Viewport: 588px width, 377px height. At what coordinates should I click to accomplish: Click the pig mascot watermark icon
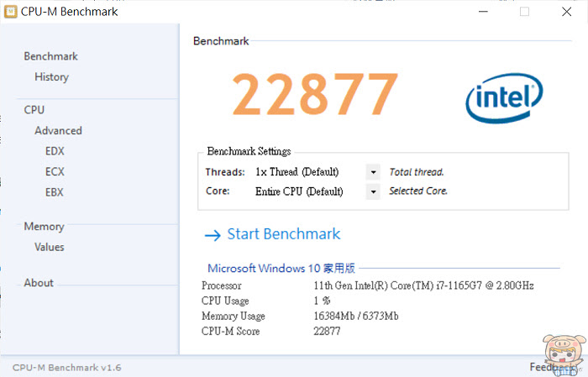pyautogui.click(x=564, y=354)
